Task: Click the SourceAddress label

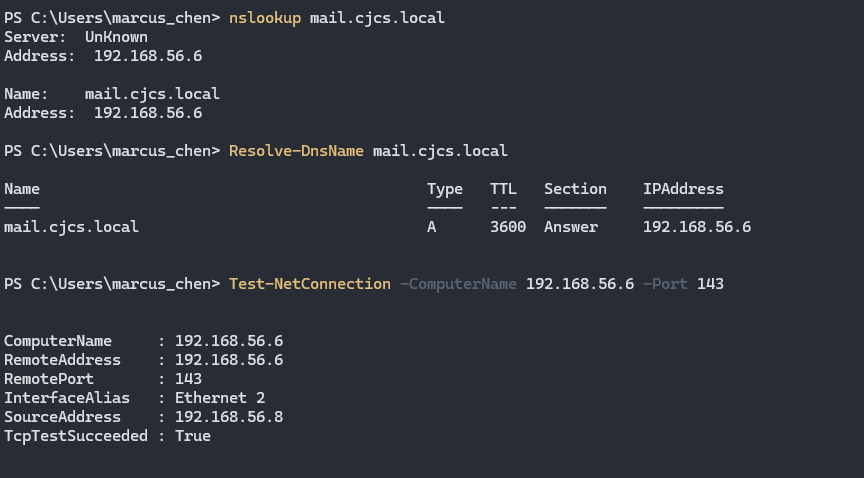Action: [62, 417]
